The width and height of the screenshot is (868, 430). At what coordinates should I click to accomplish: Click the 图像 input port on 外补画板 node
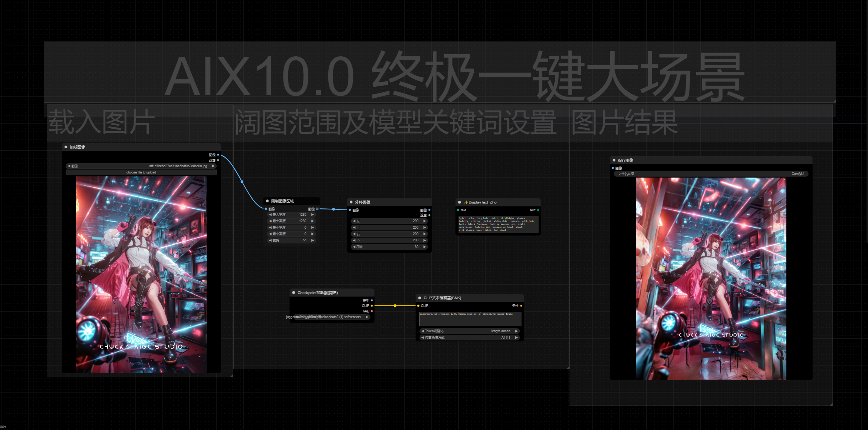(x=349, y=210)
